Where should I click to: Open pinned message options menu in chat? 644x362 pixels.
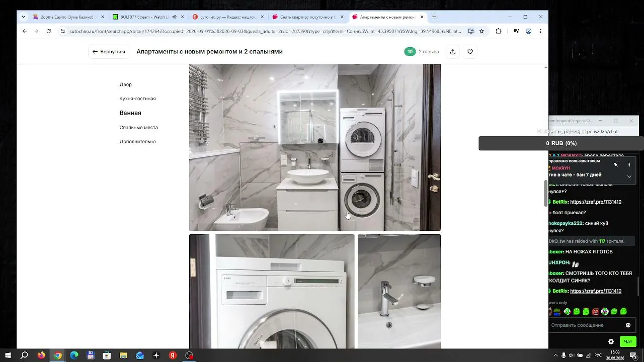[x=629, y=164]
